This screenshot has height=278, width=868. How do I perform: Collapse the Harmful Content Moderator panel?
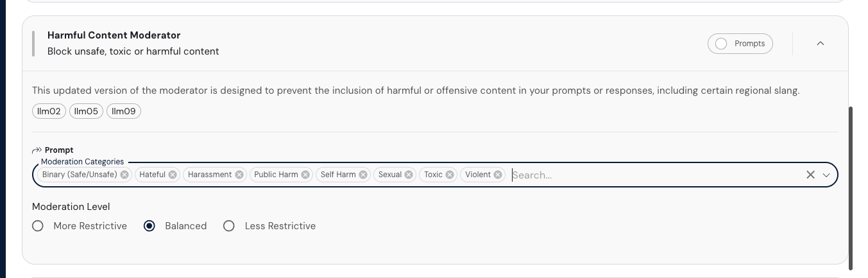[x=820, y=44]
